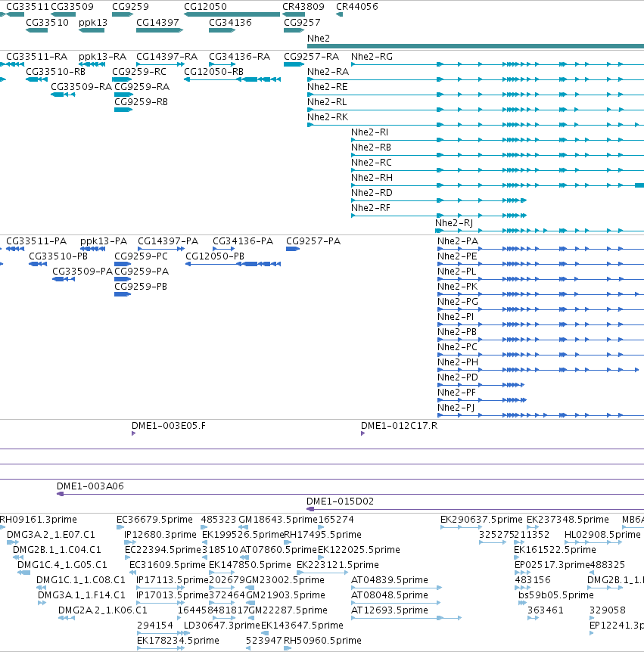Image resolution: width=644 pixels, height=652 pixels.
Task: Click transcript CG9257-RA
Action: (311, 57)
